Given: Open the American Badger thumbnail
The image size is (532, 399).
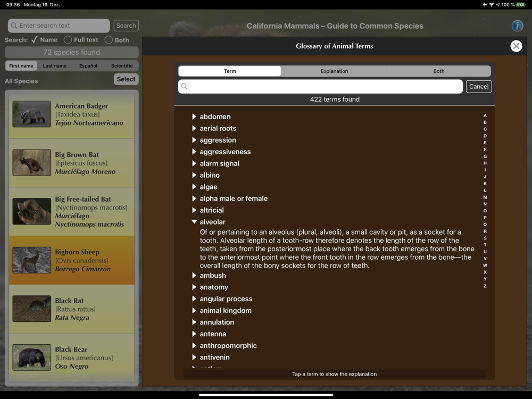Looking at the screenshot, I should click(x=32, y=114).
